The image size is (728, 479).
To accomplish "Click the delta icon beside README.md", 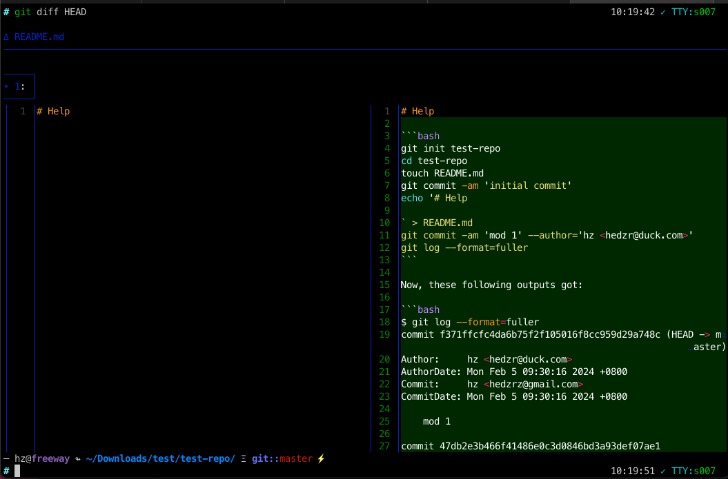I will tap(6, 37).
